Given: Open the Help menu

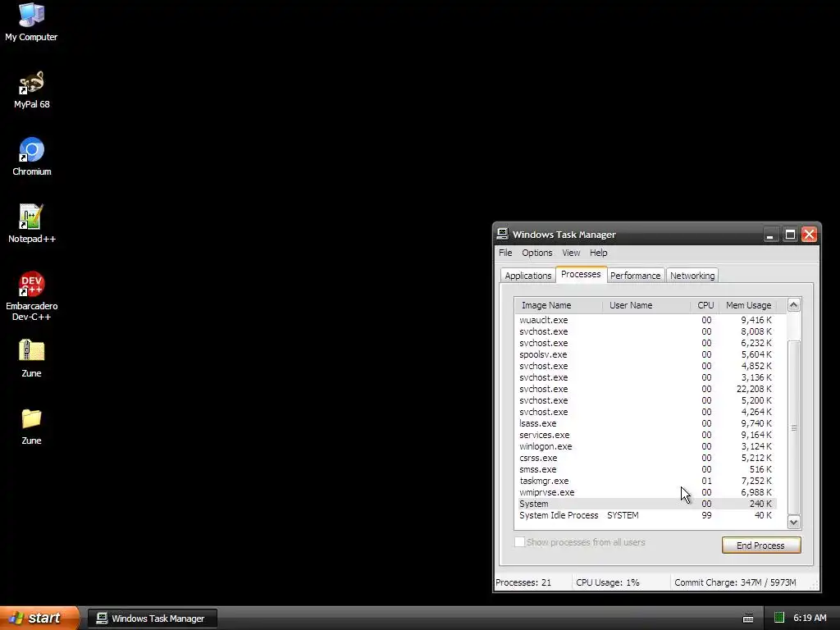Looking at the screenshot, I should pos(598,253).
